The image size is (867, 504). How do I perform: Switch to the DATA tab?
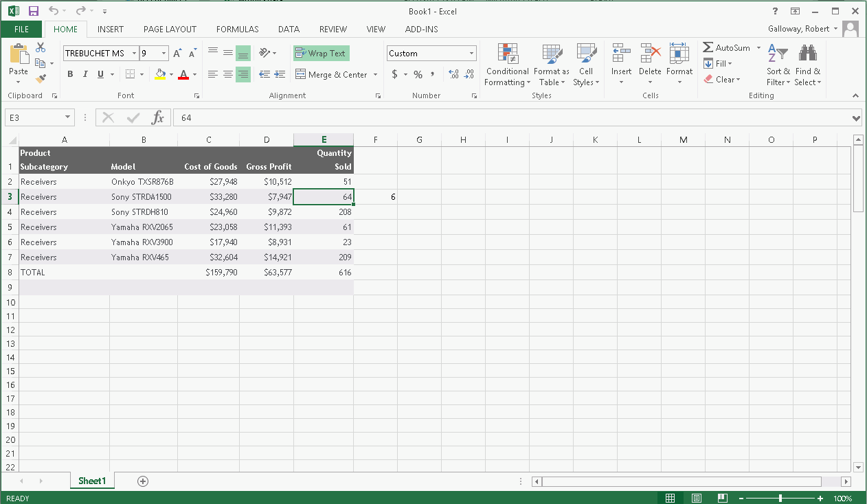point(289,29)
